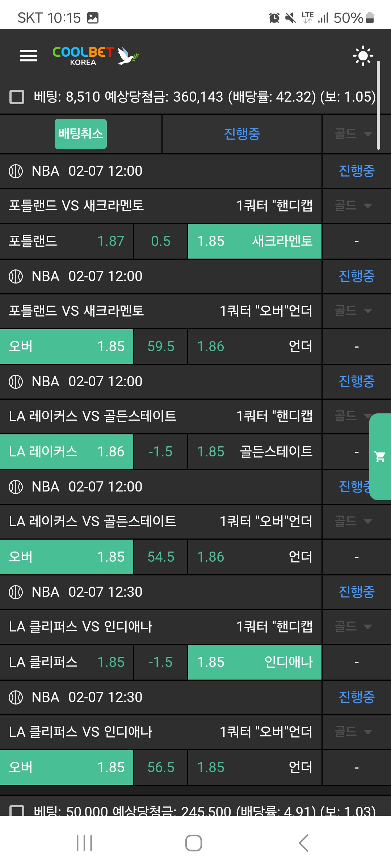Check the box for the 8,510 bet
391x868 pixels.
click(x=17, y=97)
